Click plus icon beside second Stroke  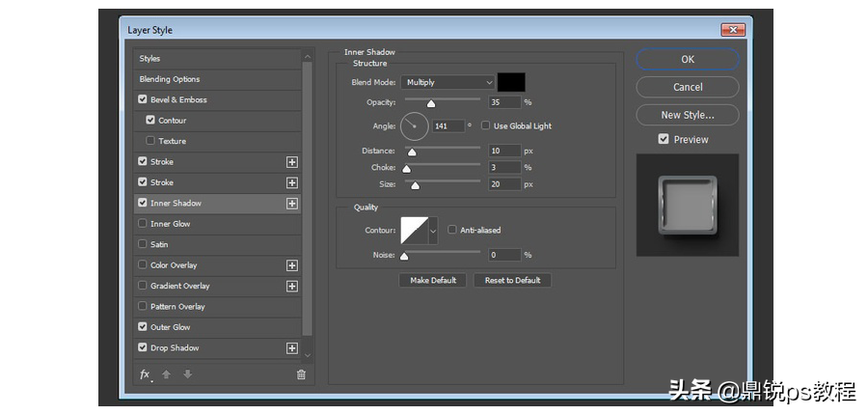tap(291, 182)
